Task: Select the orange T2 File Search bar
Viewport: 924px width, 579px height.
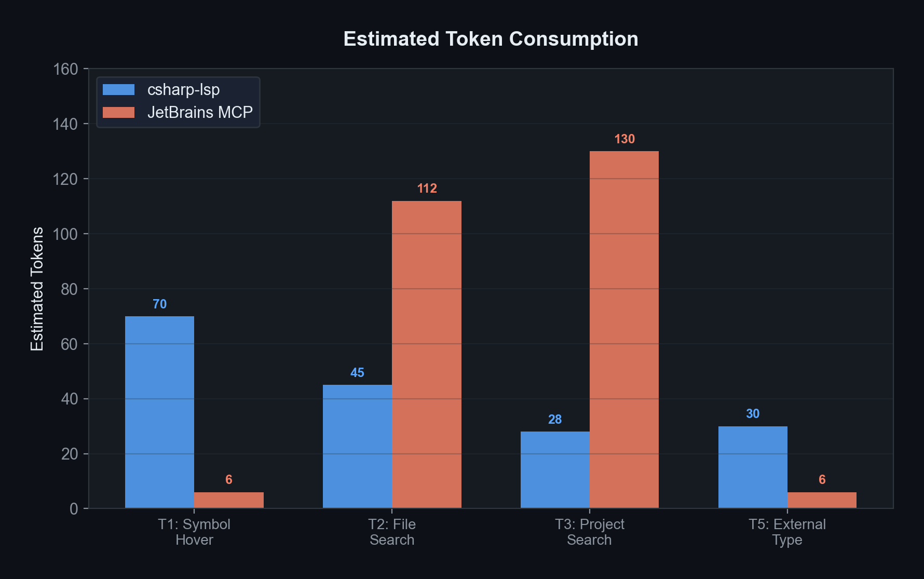Action: click(x=427, y=354)
